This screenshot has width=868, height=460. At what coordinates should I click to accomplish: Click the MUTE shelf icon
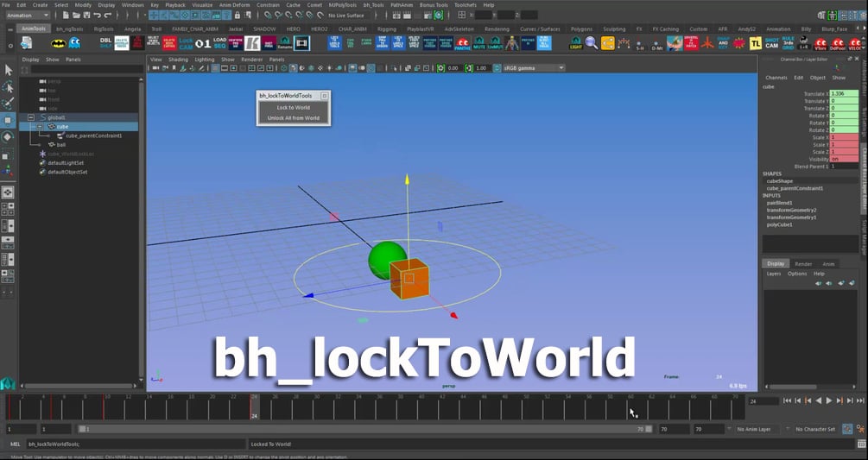[478, 43]
